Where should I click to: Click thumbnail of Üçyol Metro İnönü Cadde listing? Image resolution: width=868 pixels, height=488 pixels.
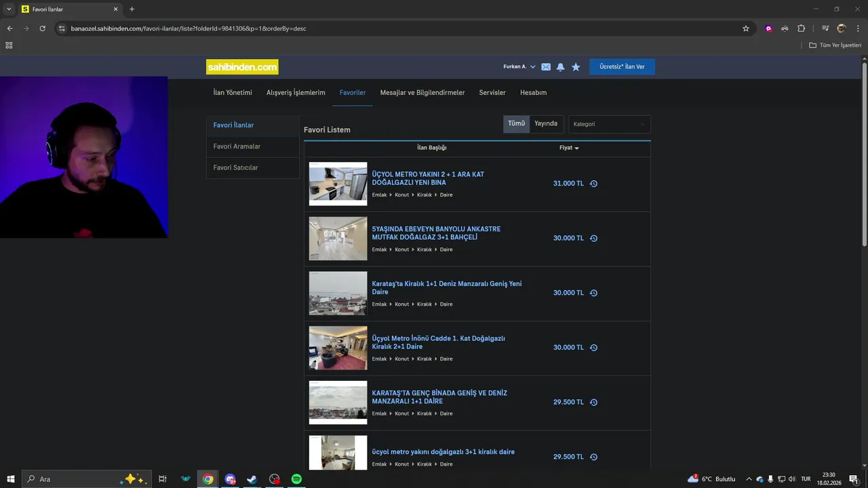338,348
